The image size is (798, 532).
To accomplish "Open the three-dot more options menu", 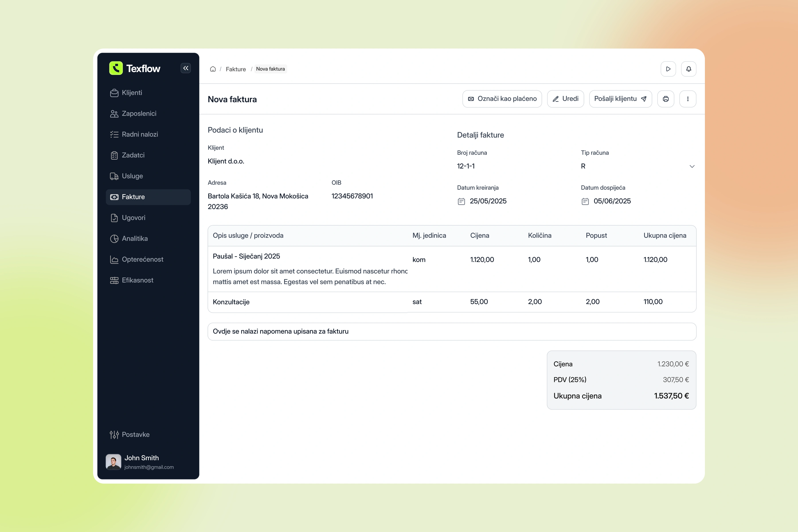I will (687, 99).
